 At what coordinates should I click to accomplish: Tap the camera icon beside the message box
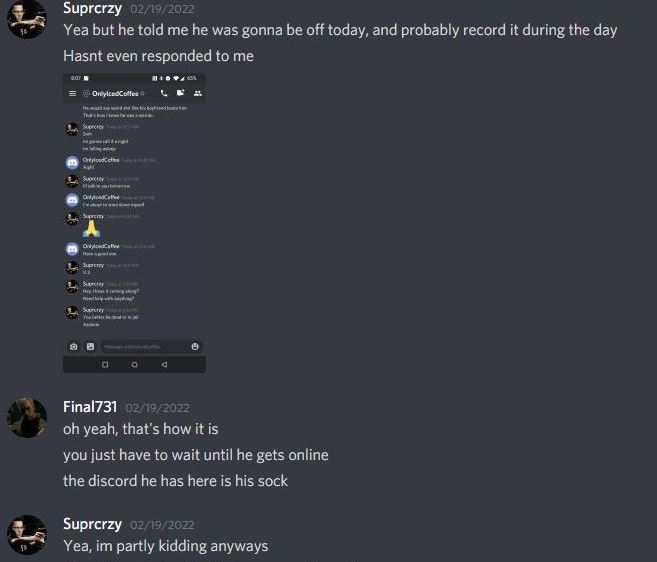tap(74, 347)
